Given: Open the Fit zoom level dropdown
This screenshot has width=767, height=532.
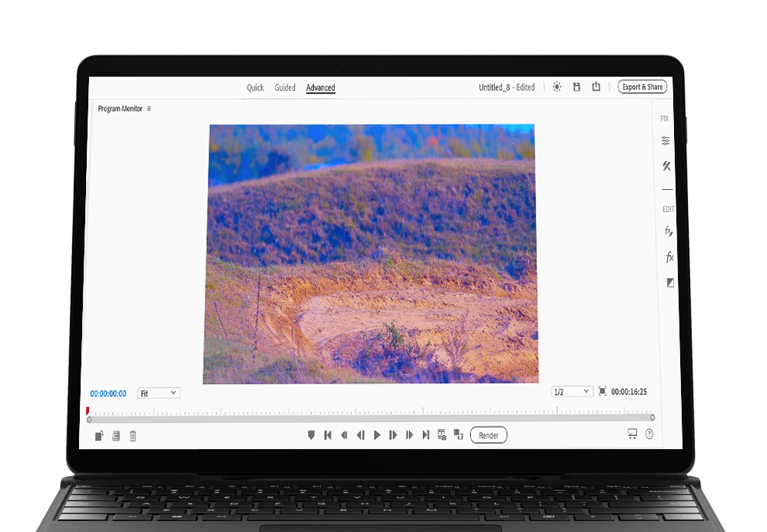Looking at the screenshot, I should click(x=159, y=393).
